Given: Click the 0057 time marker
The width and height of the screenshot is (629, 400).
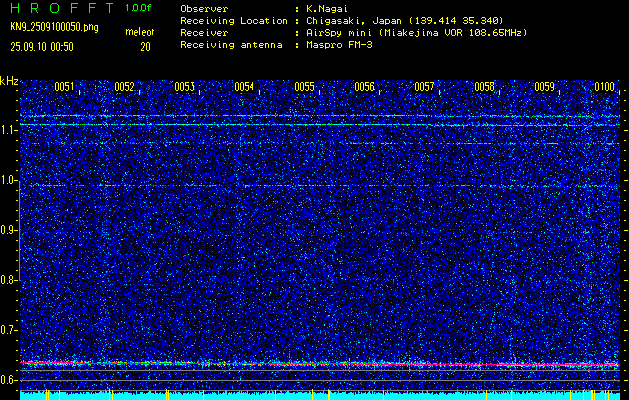Looking at the screenshot, I should [424, 87].
